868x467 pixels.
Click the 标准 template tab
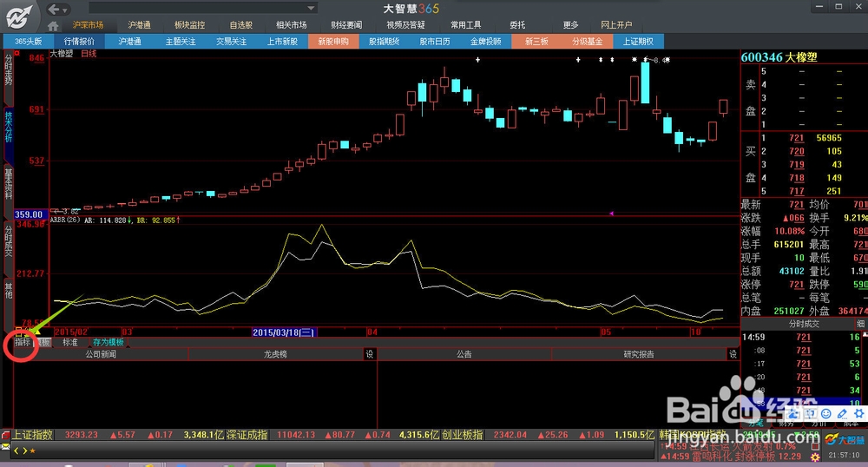click(70, 343)
